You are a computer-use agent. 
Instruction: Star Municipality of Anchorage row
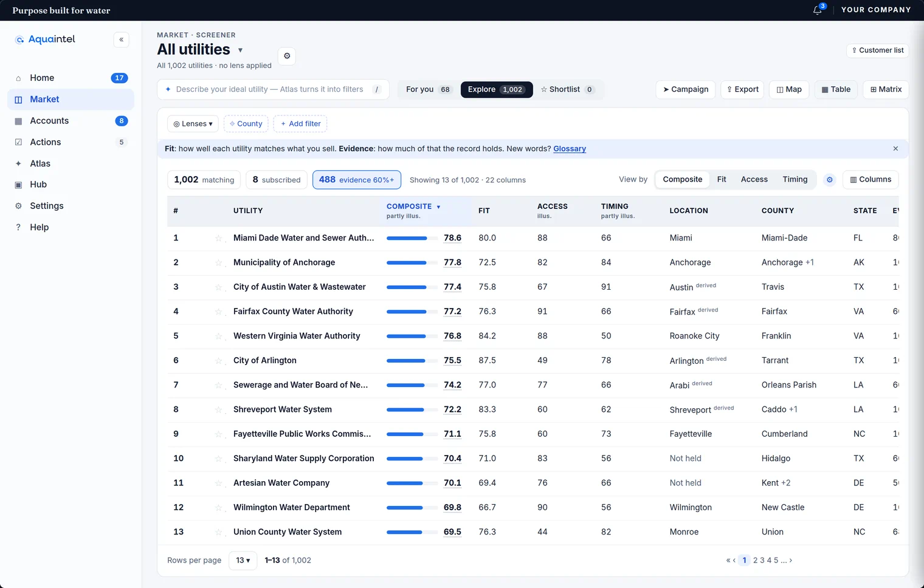[218, 262]
